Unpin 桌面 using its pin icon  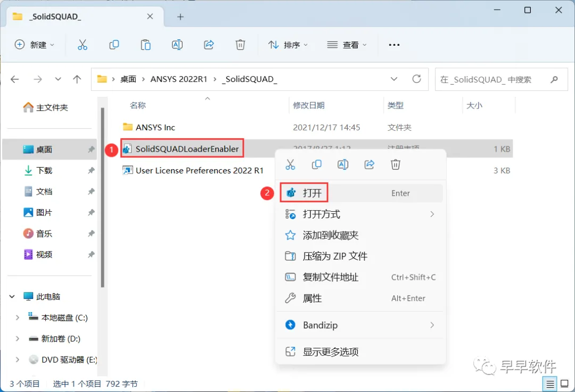pos(91,149)
